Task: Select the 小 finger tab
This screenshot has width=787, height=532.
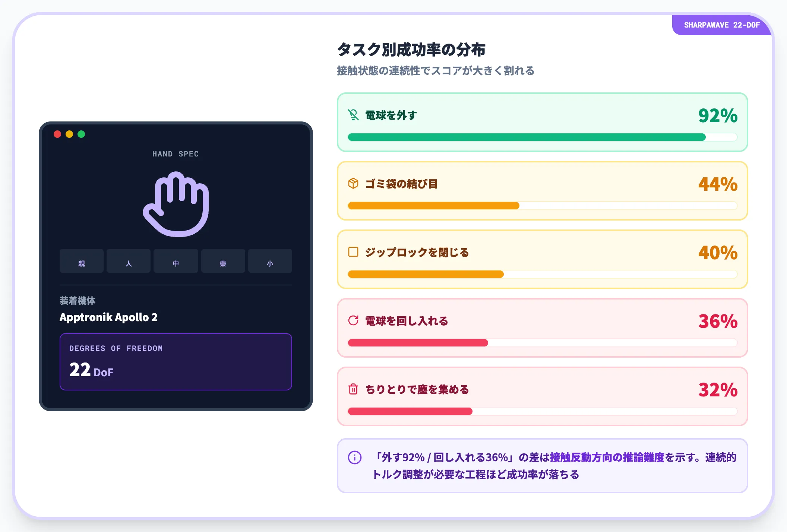Action: (x=270, y=261)
